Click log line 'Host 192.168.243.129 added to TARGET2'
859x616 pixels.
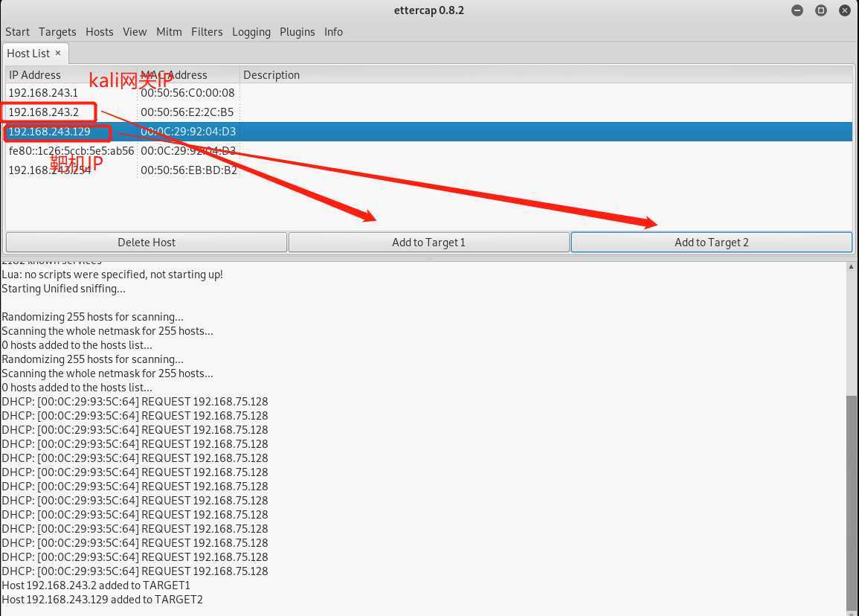[102, 600]
